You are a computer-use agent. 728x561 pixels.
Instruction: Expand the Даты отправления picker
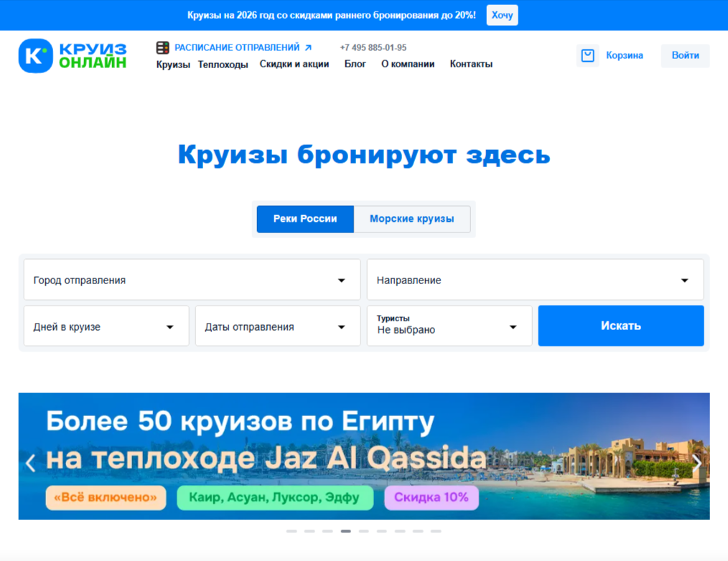tap(277, 326)
